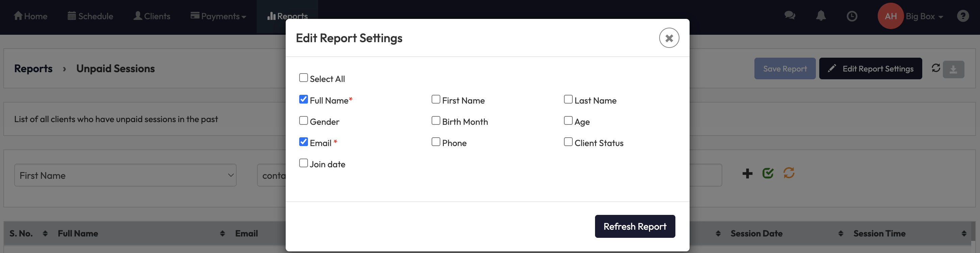The image size is (980, 253).
Task: Tick the Birth Month checkbox
Action: click(x=436, y=120)
